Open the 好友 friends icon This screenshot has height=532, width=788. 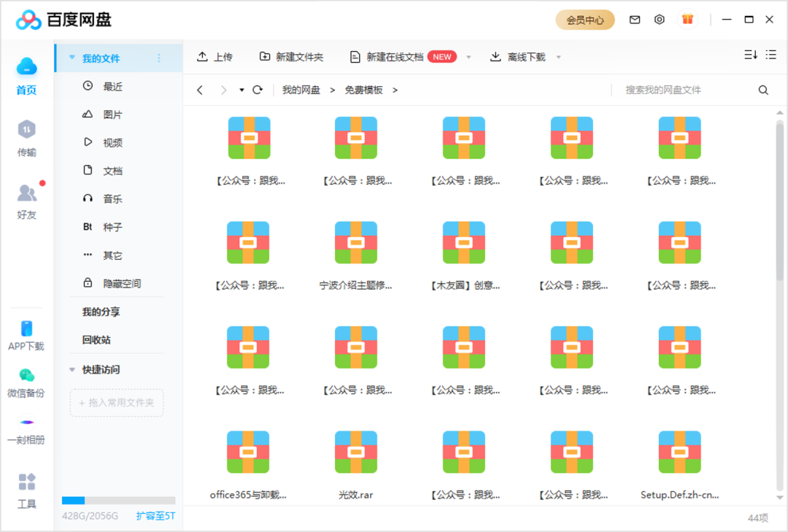[27, 193]
